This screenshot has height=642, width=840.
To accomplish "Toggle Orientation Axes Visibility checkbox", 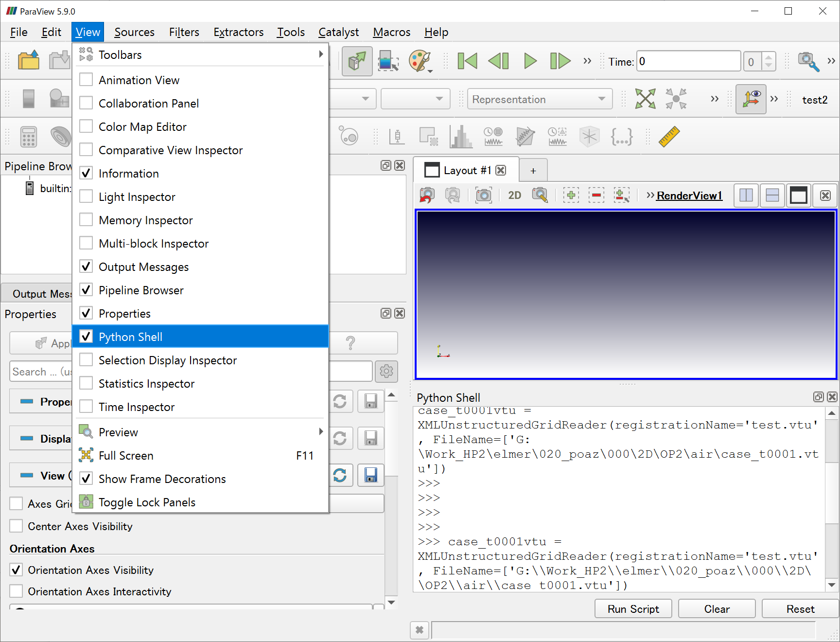I will pyautogui.click(x=17, y=570).
